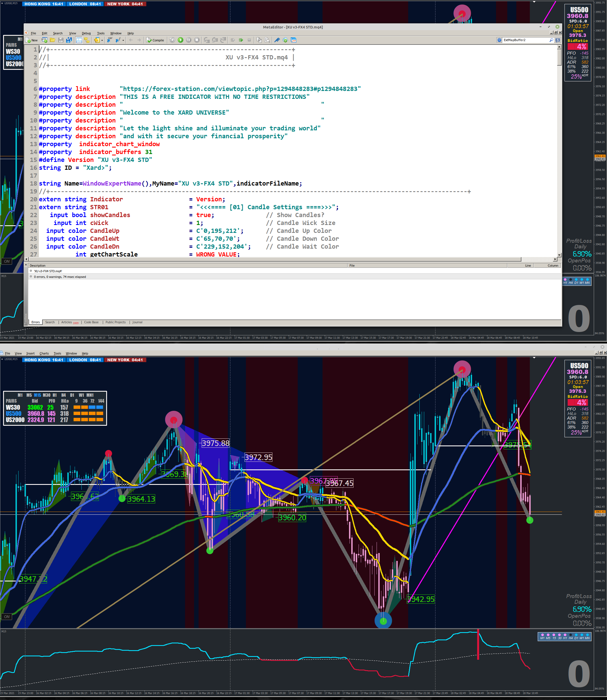This screenshot has height=700, width=607.
Task: Click the Save All files icon
Action: pyautogui.click(x=69, y=40)
